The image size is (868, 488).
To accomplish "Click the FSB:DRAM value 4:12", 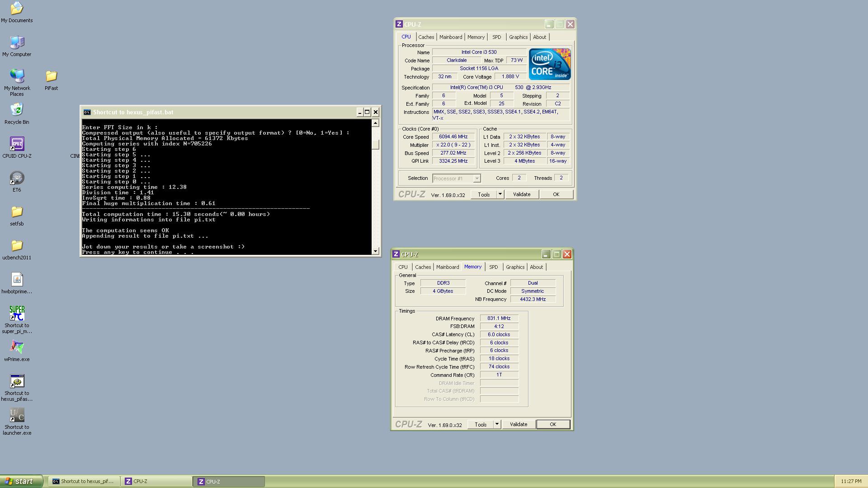I will pyautogui.click(x=499, y=326).
